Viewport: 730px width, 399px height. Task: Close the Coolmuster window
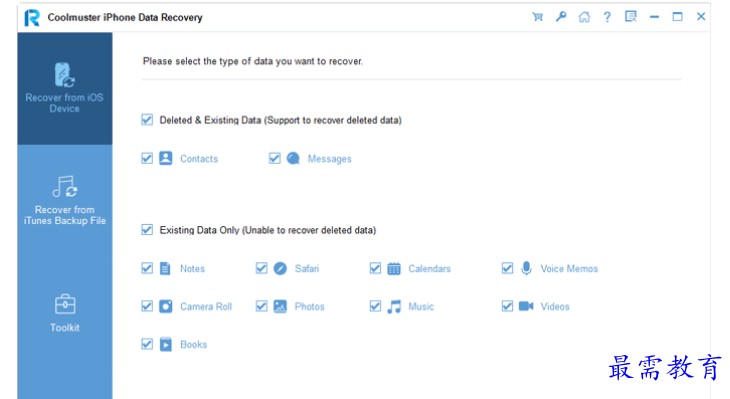(x=701, y=17)
